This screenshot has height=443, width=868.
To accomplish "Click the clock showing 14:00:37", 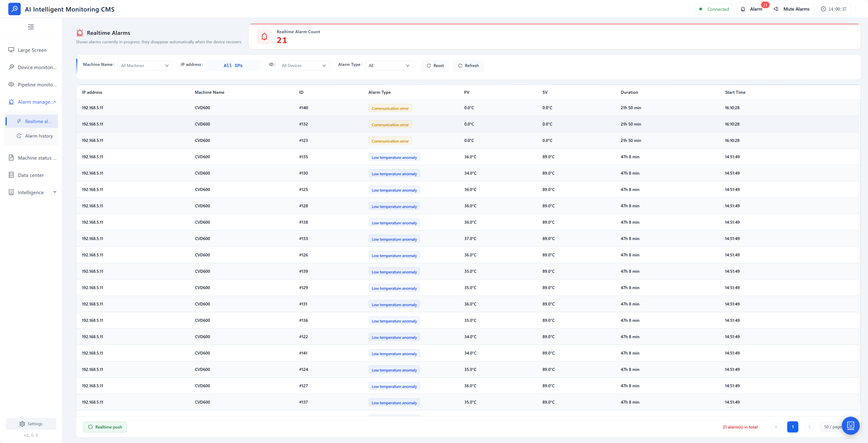I will click(x=834, y=9).
